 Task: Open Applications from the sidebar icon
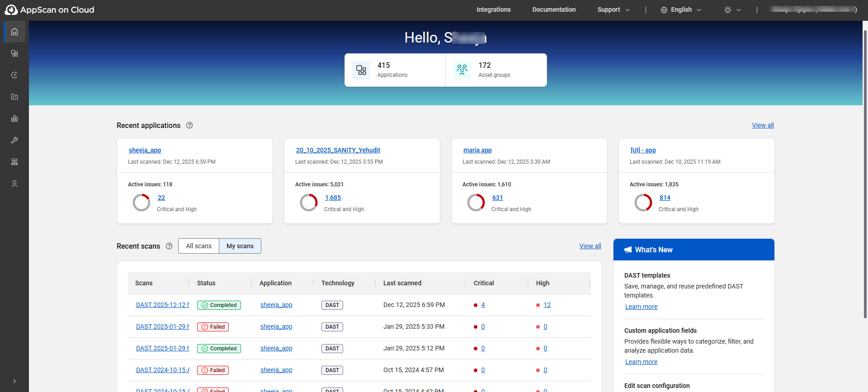click(x=14, y=53)
